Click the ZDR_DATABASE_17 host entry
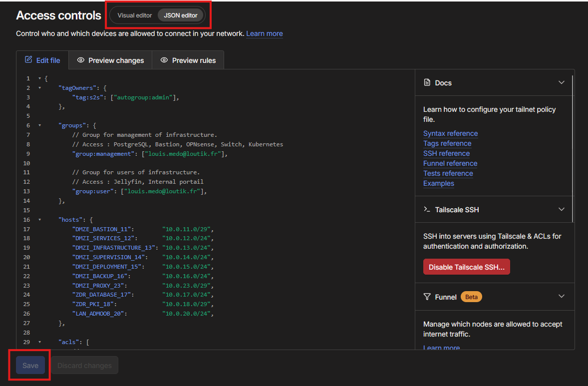Viewport: 588px width, 386px height. pos(143,295)
